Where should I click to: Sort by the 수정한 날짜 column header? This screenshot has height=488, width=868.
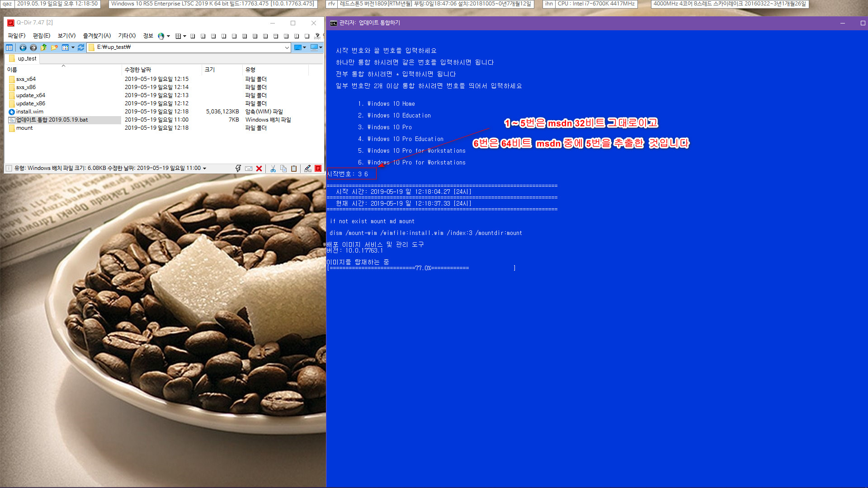pyautogui.click(x=162, y=70)
